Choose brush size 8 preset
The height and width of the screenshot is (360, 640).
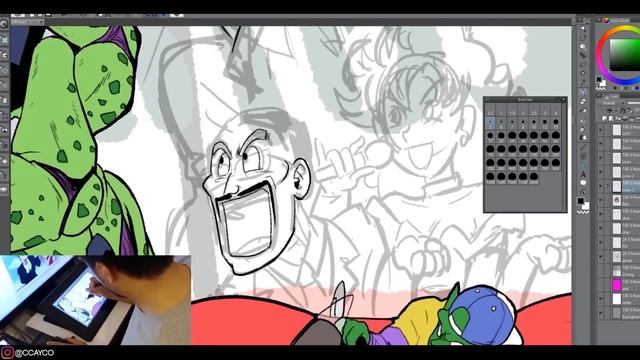click(523, 123)
